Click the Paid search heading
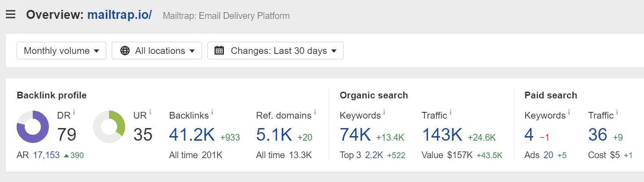This screenshot has width=644, height=182. (551, 95)
